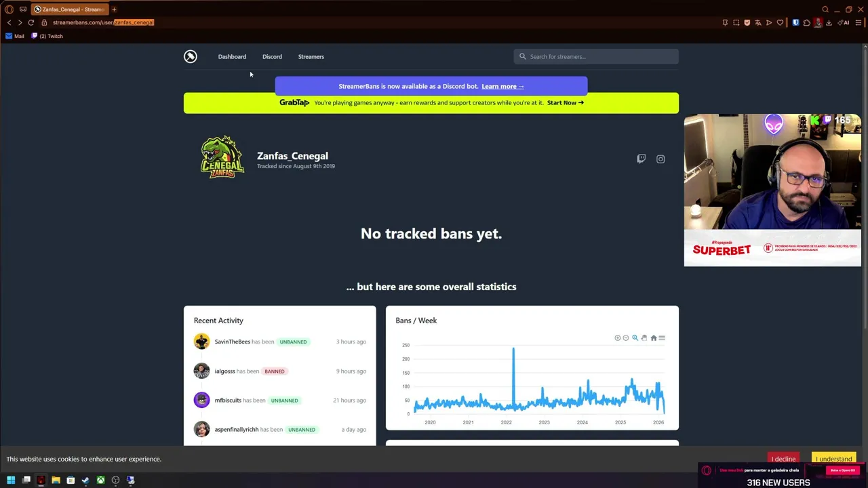Click the StreamerBans hammer logo

[190, 56]
